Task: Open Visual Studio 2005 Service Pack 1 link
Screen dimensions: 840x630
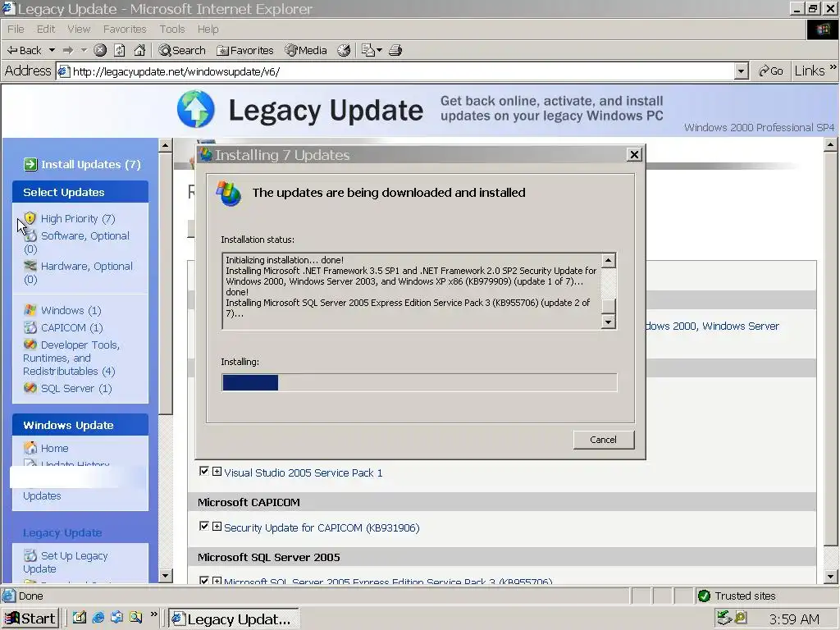Action: (x=304, y=473)
